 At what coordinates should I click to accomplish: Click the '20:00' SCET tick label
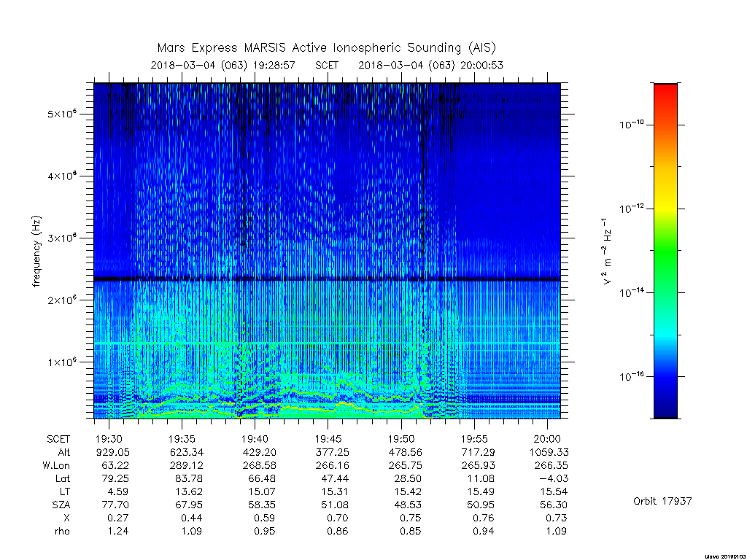547,439
